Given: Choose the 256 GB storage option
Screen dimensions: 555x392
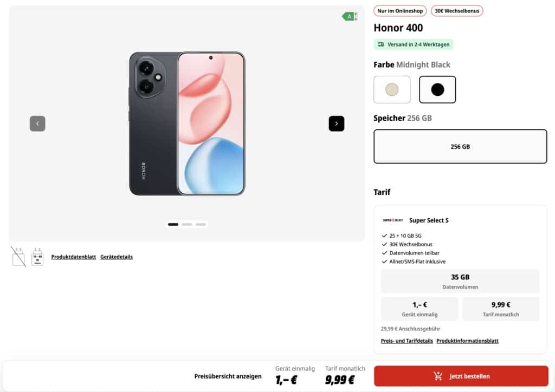Looking at the screenshot, I should pos(460,146).
